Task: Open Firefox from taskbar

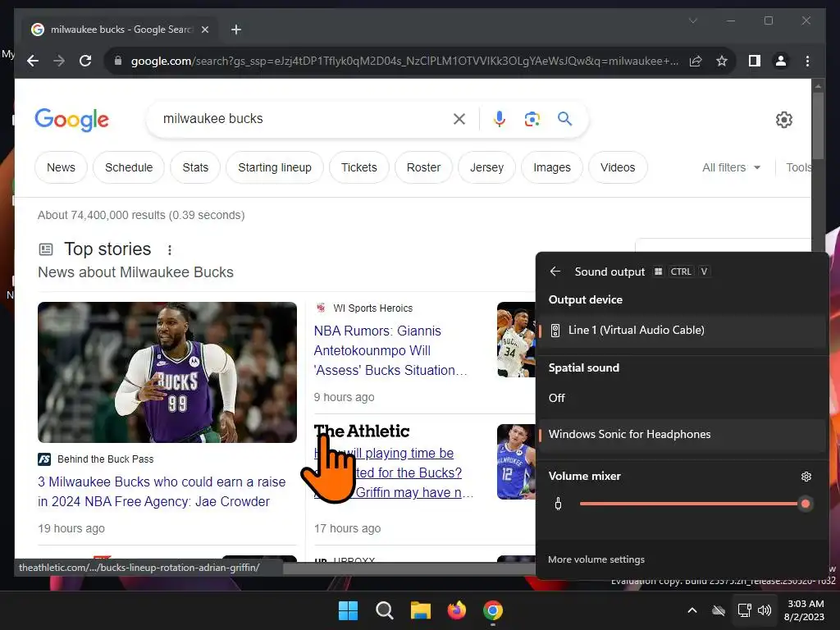Action: (x=456, y=610)
